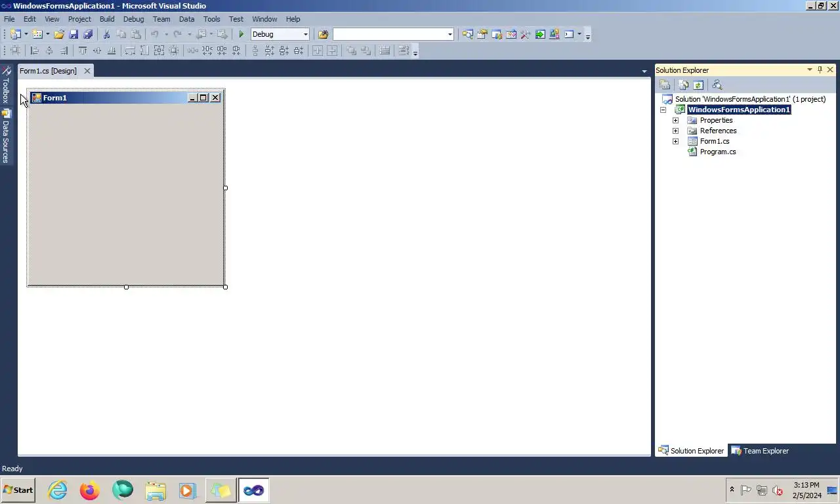This screenshot has width=840, height=504.
Task: Click the taskbar clock showing 3:13 PM
Action: coord(806,490)
